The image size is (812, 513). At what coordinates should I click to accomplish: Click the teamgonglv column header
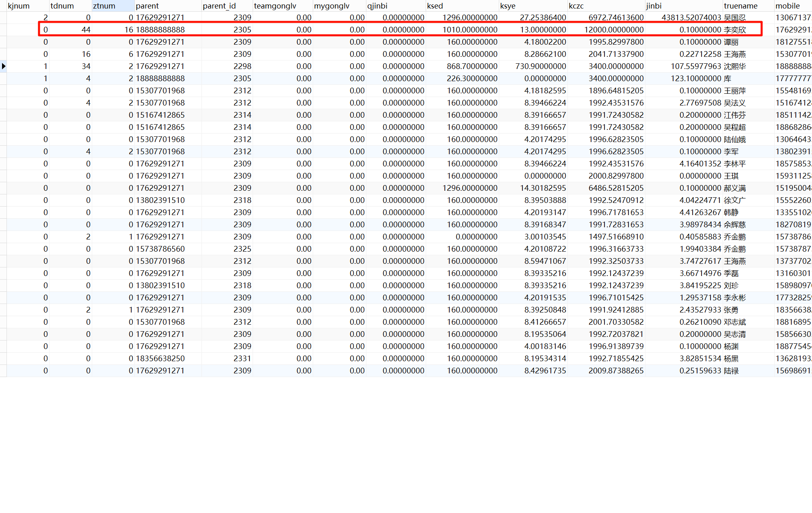pyautogui.click(x=275, y=6)
